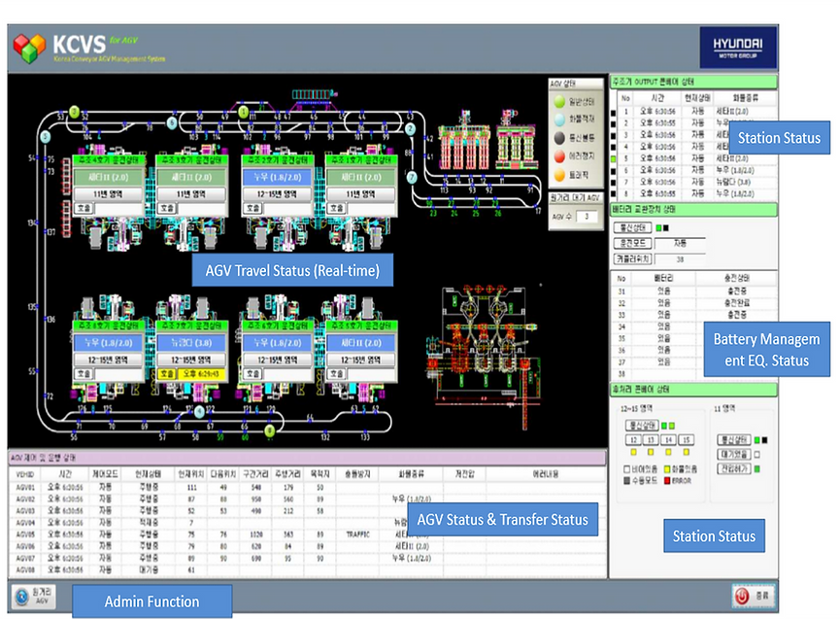
Task: Click the white 비어있음 legend box
Action: click(626, 469)
